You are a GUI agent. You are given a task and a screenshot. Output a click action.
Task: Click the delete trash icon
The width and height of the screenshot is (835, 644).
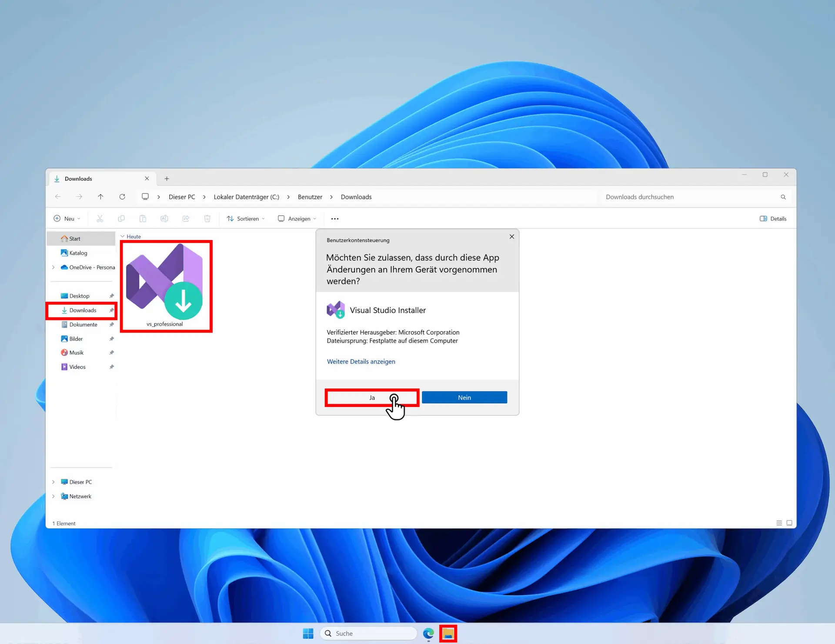pyautogui.click(x=207, y=219)
